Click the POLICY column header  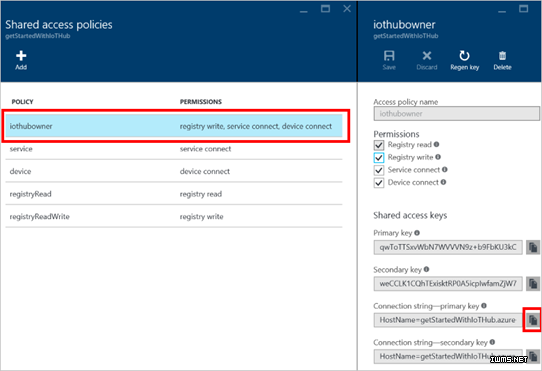click(x=22, y=102)
